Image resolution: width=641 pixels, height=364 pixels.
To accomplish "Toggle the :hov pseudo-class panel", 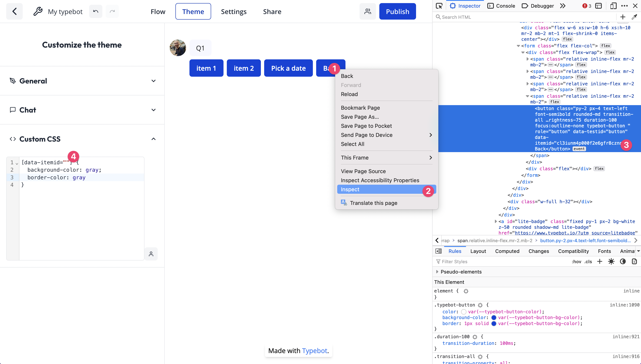I will 576,262.
